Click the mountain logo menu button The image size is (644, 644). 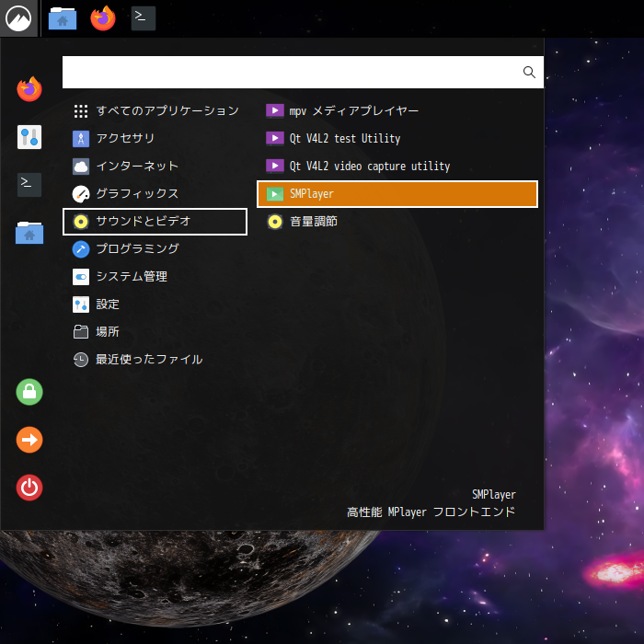coord(18,18)
